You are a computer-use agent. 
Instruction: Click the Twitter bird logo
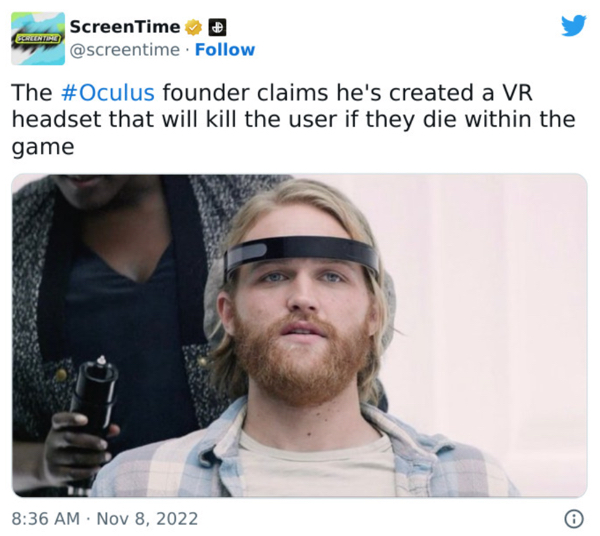coord(573,25)
